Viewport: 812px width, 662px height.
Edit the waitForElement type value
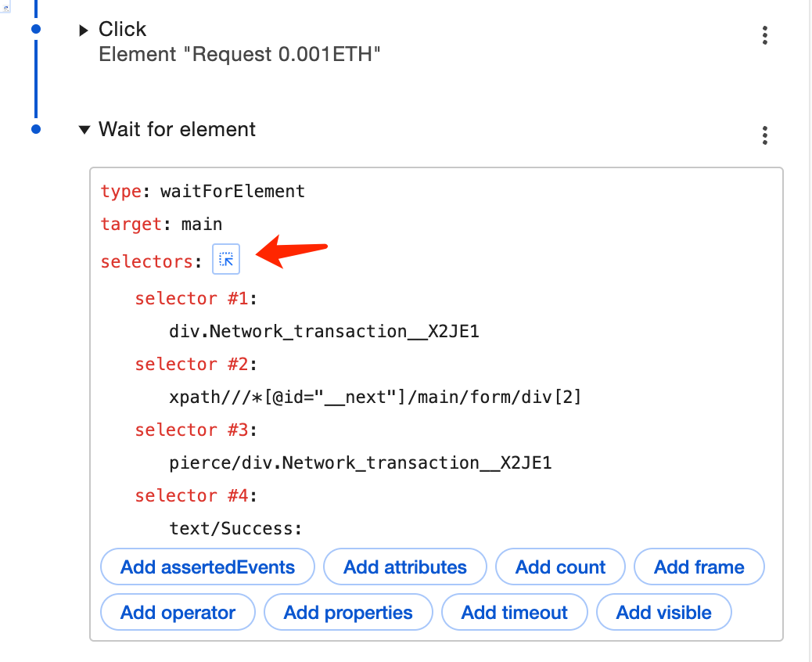pyautogui.click(x=232, y=191)
